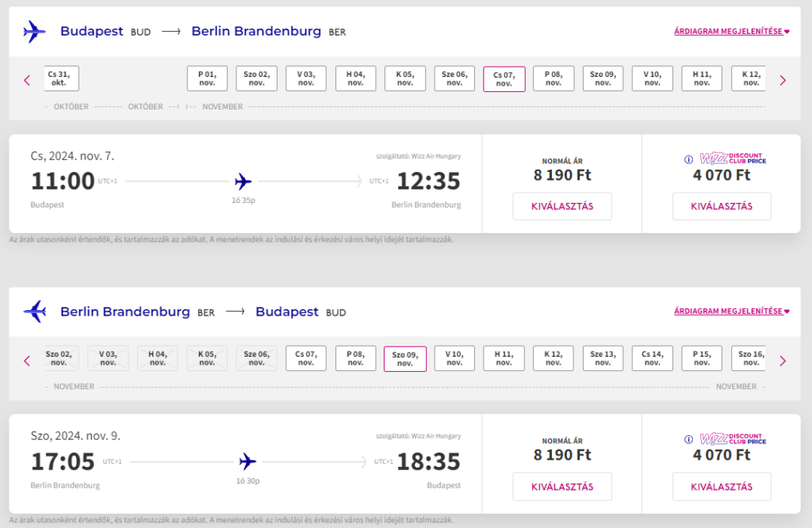Open the return WIZZ Discount Club info icon
This screenshot has height=528, width=812.
coord(688,439)
